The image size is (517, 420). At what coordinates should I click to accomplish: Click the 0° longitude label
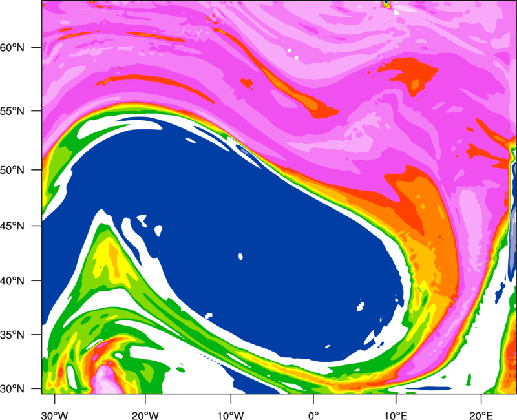[x=313, y=415]
